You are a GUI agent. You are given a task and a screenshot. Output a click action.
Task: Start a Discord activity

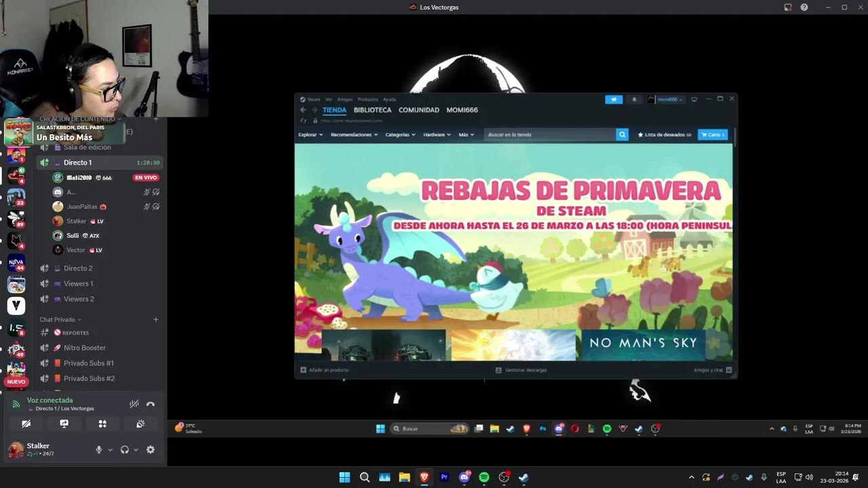102,424
